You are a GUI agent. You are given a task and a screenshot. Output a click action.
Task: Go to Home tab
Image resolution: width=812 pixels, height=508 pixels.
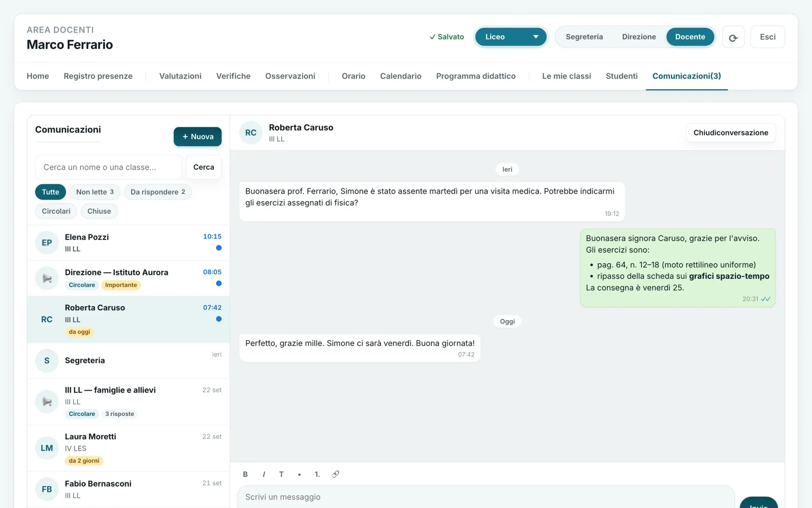[x=38, y=76]
